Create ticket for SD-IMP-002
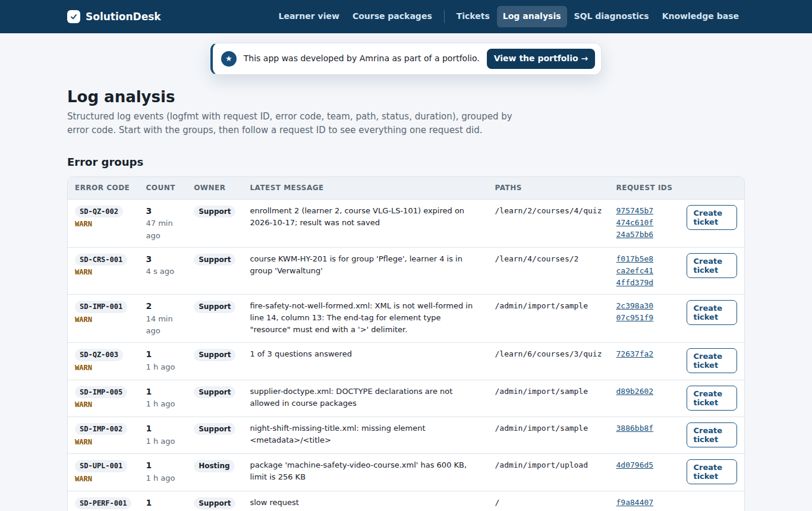Screen dimensions: 812x511 (x=712, y=435)
